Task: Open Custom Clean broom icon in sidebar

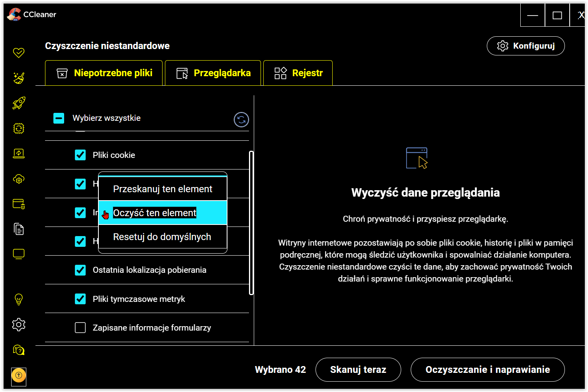Action: pyautogui.click(x=19, y=78)
